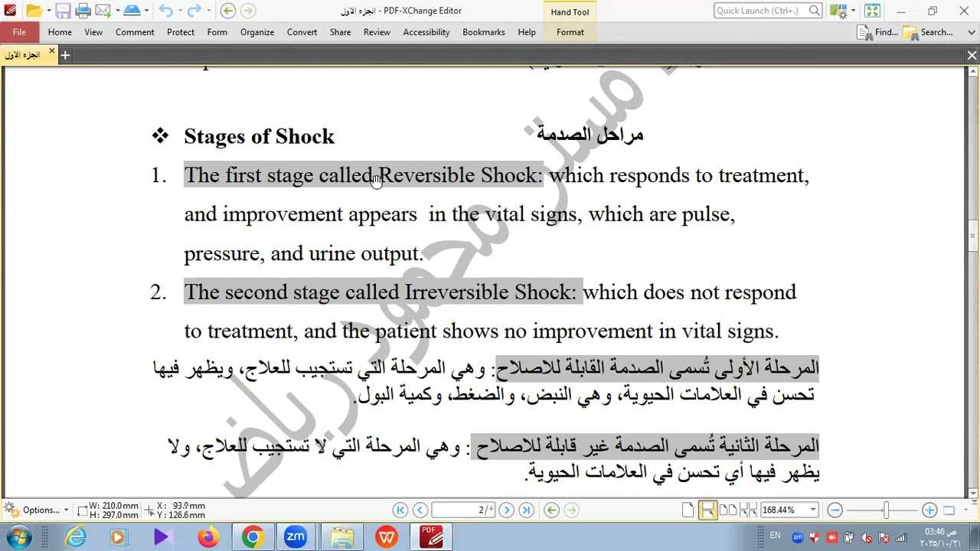The image size is (980, 551).
Task: Open the Convert ribbon tab
Action: 302,32
